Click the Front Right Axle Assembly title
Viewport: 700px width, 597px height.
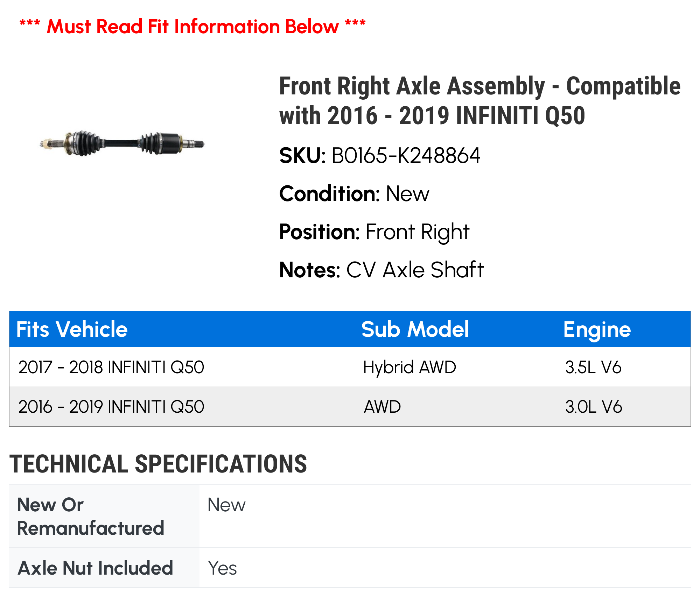479,101
